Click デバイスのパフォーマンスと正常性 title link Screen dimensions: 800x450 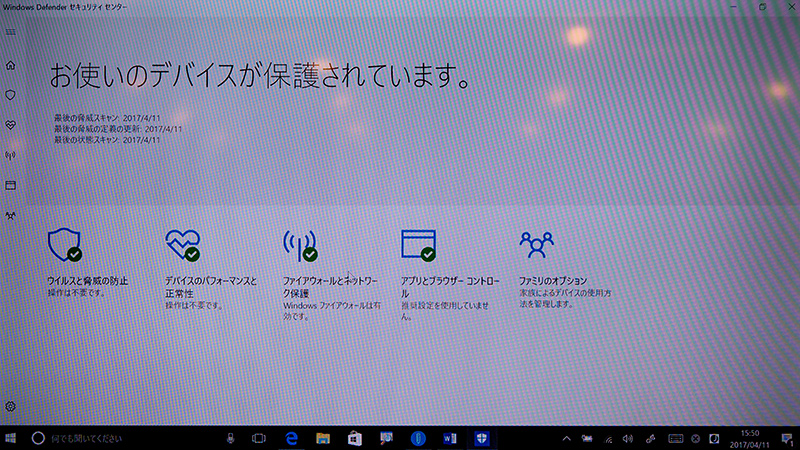(211, 287)
